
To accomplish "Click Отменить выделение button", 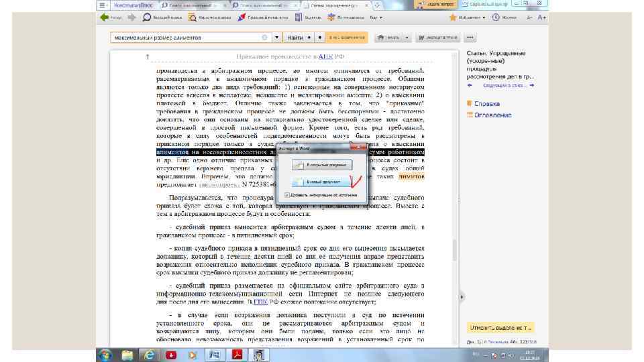I will (x=500, y=328).
